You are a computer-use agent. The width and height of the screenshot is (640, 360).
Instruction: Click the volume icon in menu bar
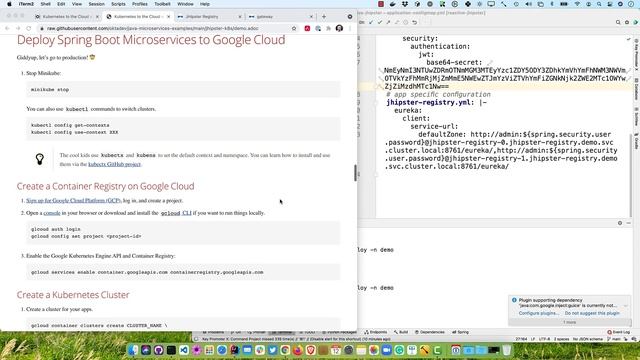click(x=529, y=4)
